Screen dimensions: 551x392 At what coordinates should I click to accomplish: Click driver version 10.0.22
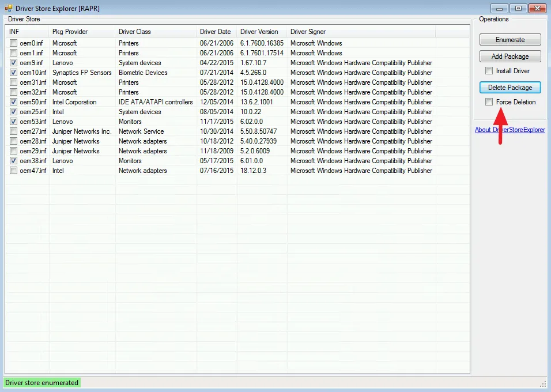[251, 112]
